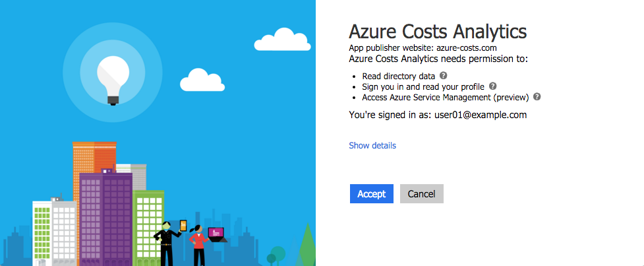Click the azure-costs.com publisher website text
The height and width of the screenshot is (266, 644).
(467, 48)
